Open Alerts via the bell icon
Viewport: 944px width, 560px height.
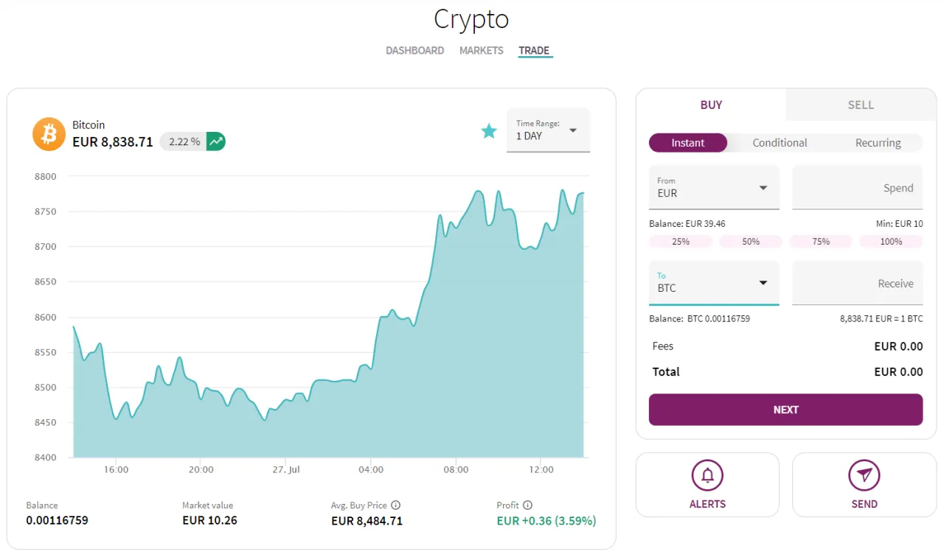707,475
